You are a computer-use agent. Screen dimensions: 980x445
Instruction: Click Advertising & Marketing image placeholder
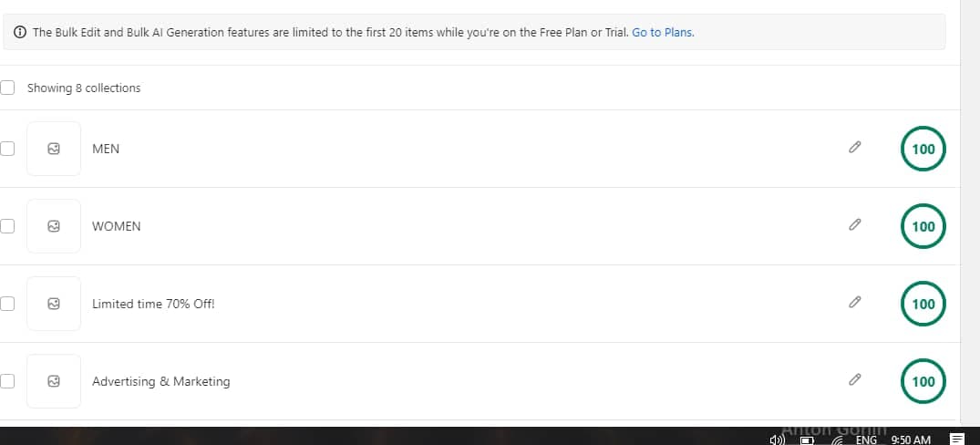[x=54, y=381]
